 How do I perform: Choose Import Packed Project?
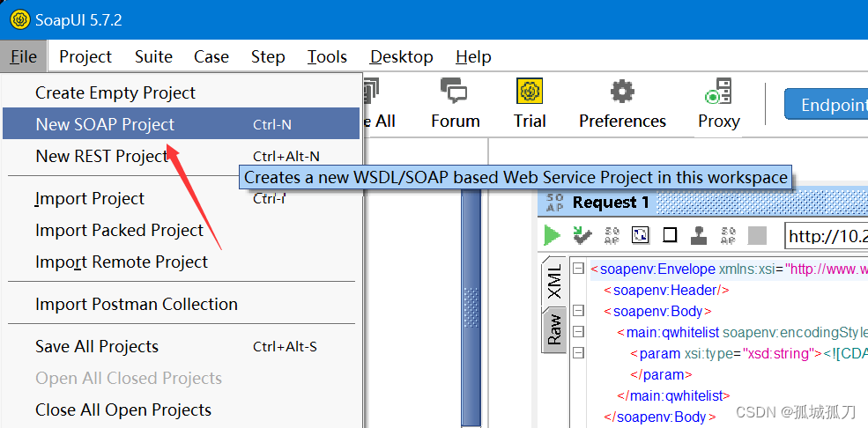tap(181, 230)
